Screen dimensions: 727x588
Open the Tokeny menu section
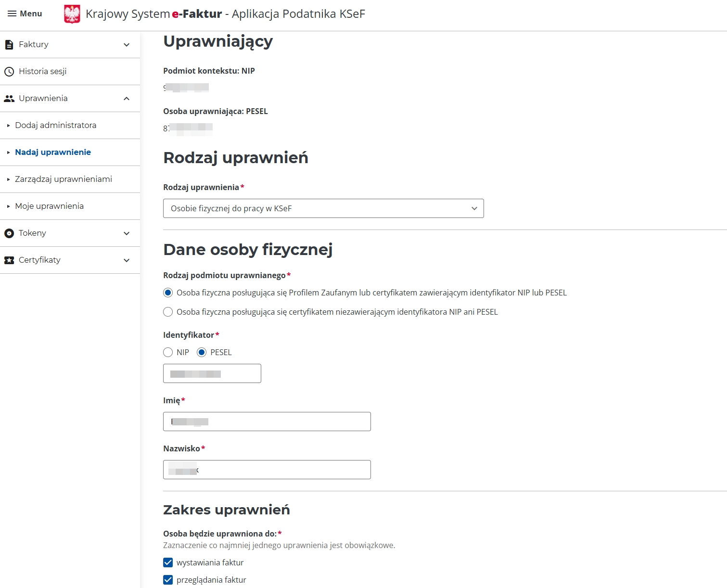coord(70,233)
